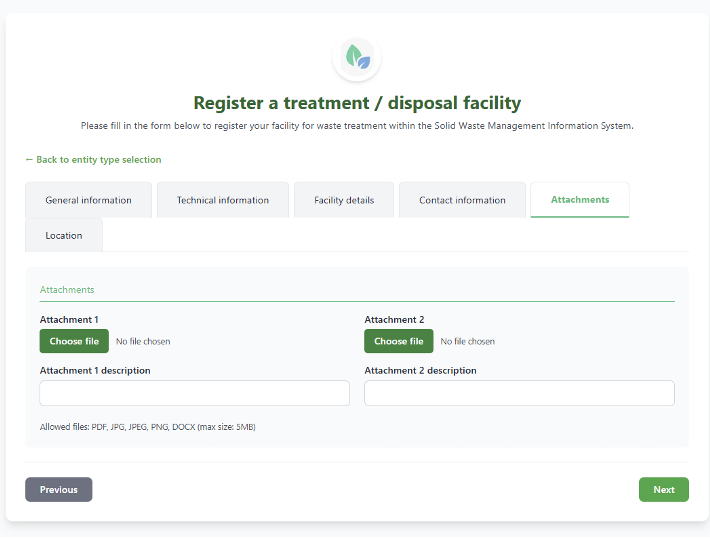Go to the Contact information tab

462,200
